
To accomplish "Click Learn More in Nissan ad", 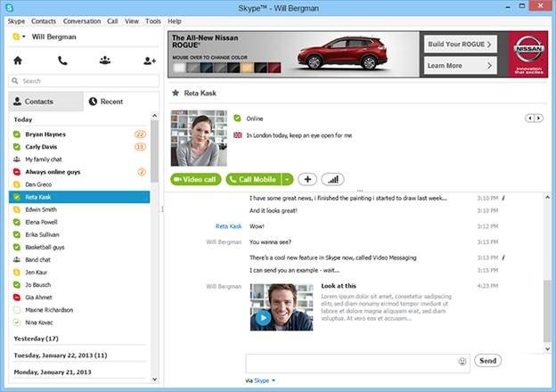I will coord(461,66).
